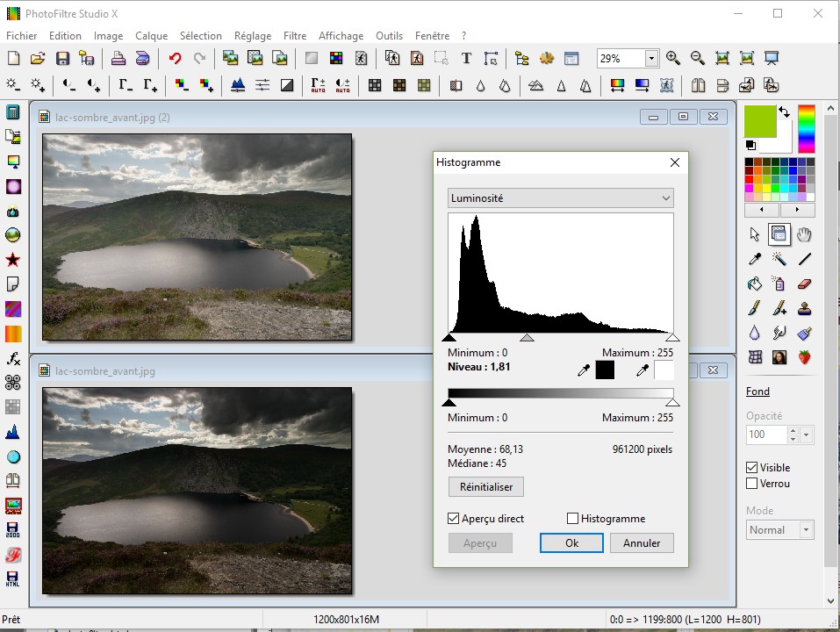Image resolution: width=840 pixels, height=632 pixels.
Task: Select the Fill paint bucket tool
Action: (755, 284)
